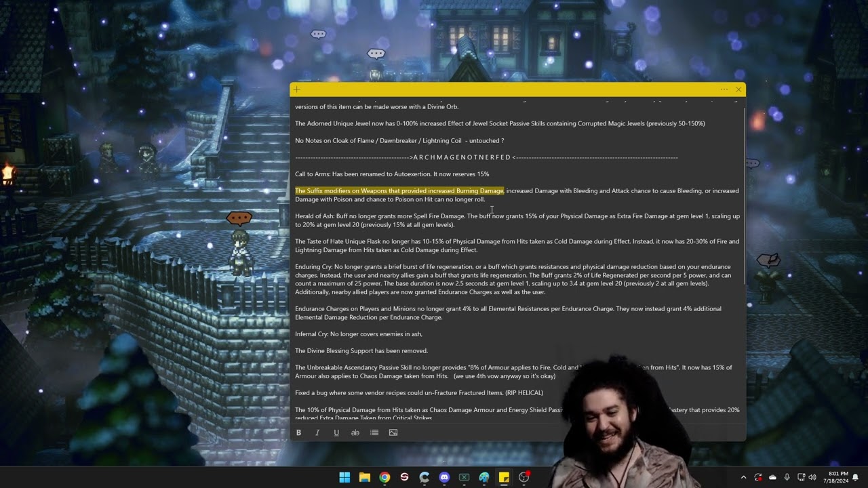The image size is (868, 488).
Task: Add an image to the sticky note
Action: [393, 432]
